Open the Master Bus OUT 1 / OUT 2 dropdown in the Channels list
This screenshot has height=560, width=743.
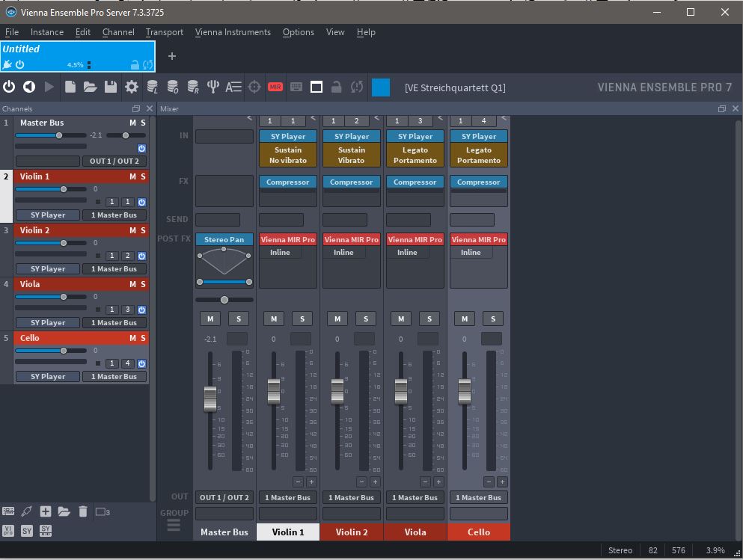point(114,161)
